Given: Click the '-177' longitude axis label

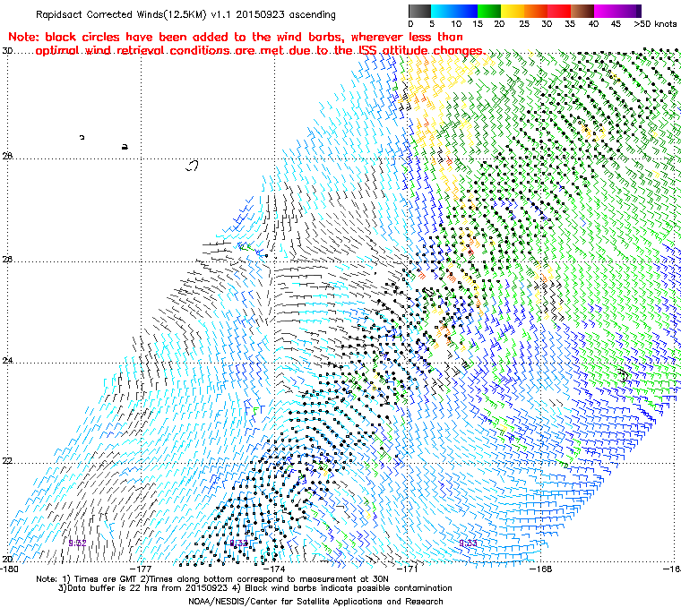Looking at the screenshot, I should pos(142,569).
